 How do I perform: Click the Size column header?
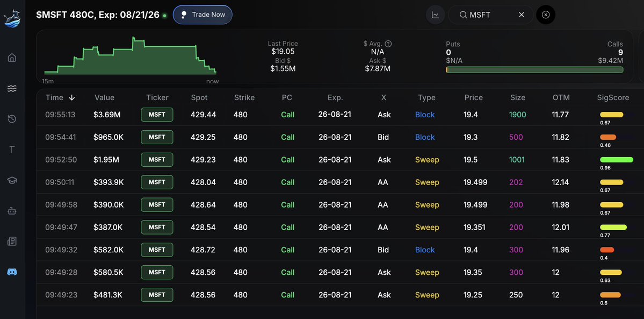click(518, 97)
